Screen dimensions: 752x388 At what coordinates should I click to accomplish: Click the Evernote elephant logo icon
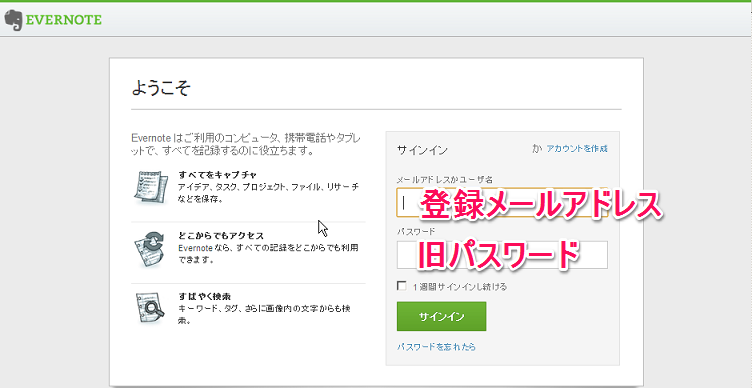click(13, 21)
